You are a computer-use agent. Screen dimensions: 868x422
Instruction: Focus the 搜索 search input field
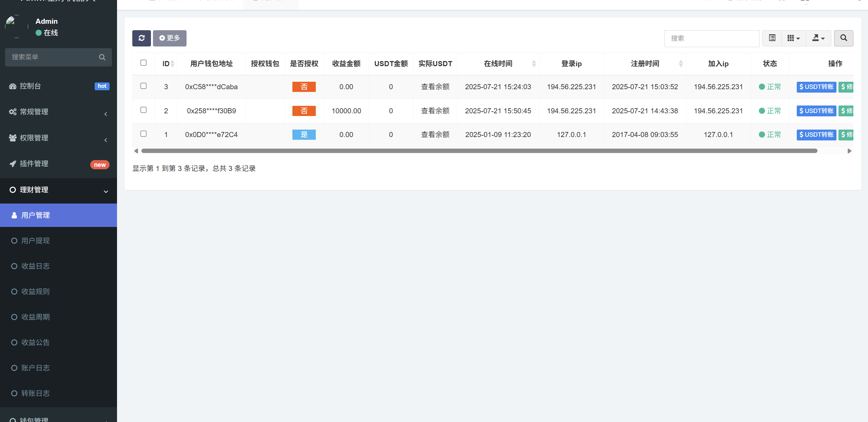click(711, 38)
